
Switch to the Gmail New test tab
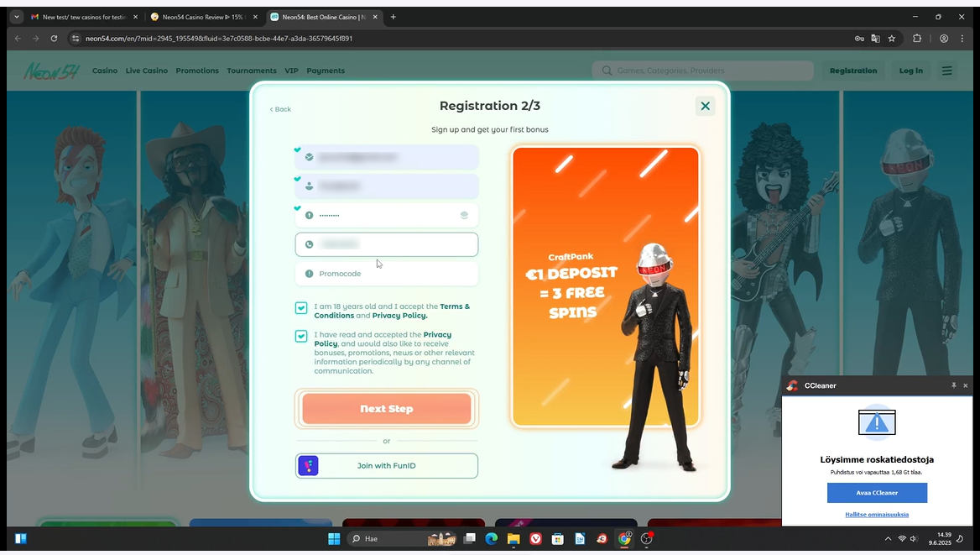click(85, 17)
